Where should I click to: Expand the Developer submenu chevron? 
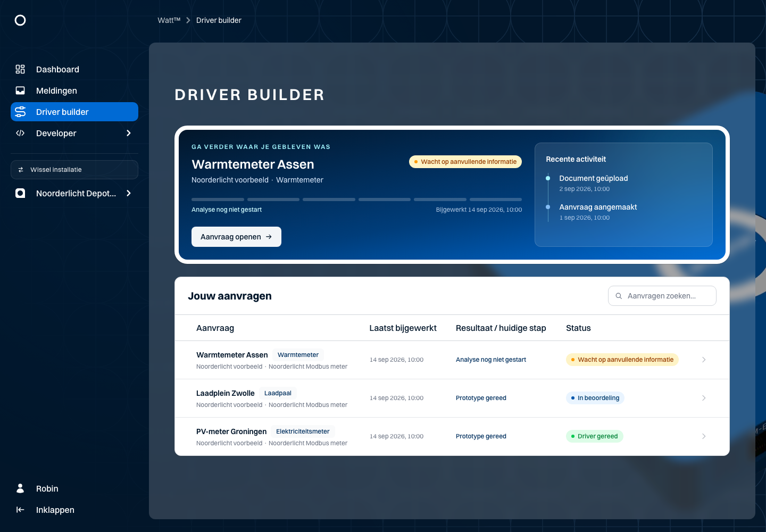129,133
